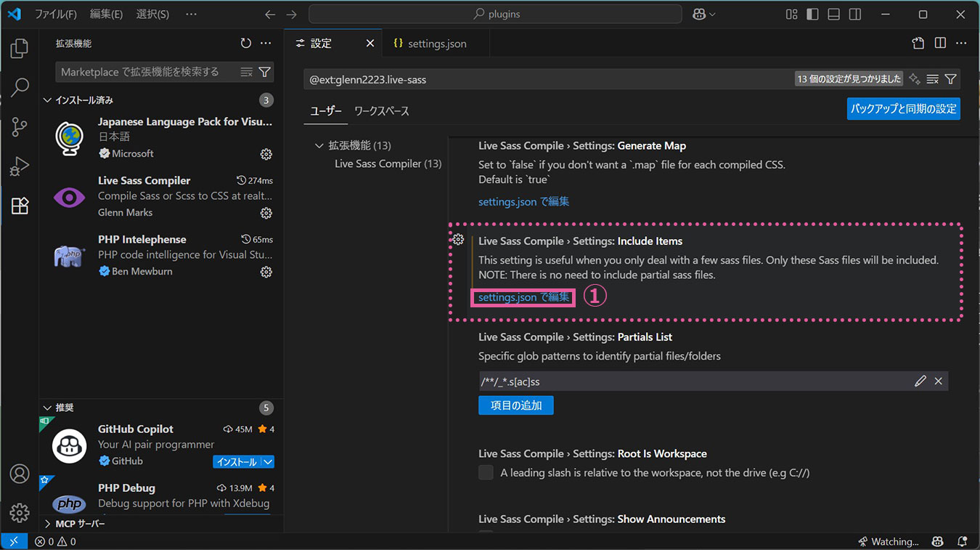Image resolution: width=980 pixels, height=550 pixels.
Task: Click the 項目の追加 button
Action: tap(516, 405)
